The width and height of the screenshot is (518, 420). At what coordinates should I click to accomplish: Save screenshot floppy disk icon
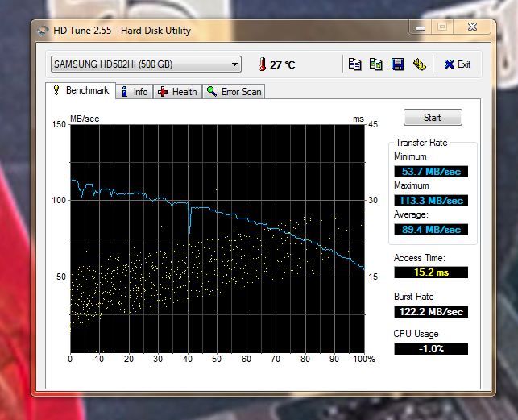(x=397, y=64)
